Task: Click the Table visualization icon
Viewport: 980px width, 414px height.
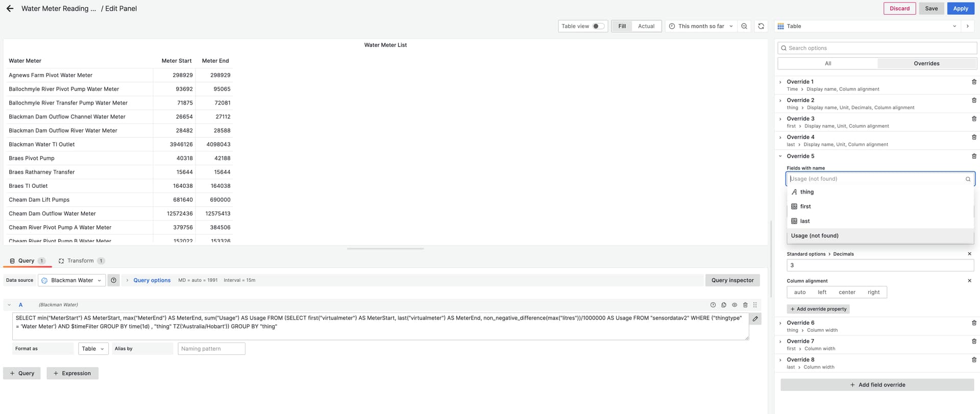Action: point(780,26)
